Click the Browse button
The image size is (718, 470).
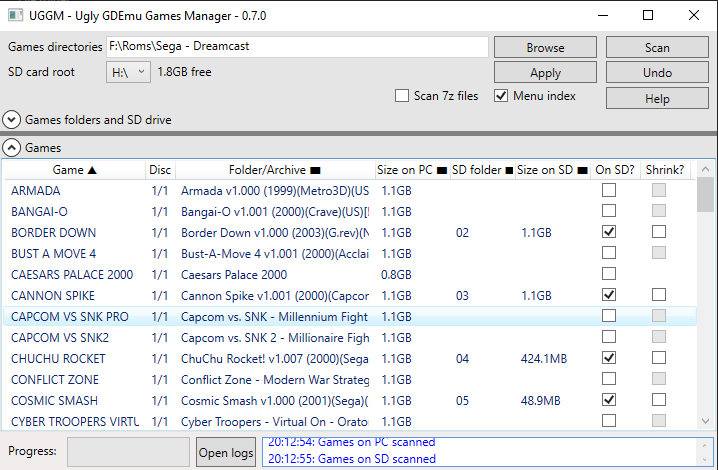pyautogui.click(x=545, y=47)
